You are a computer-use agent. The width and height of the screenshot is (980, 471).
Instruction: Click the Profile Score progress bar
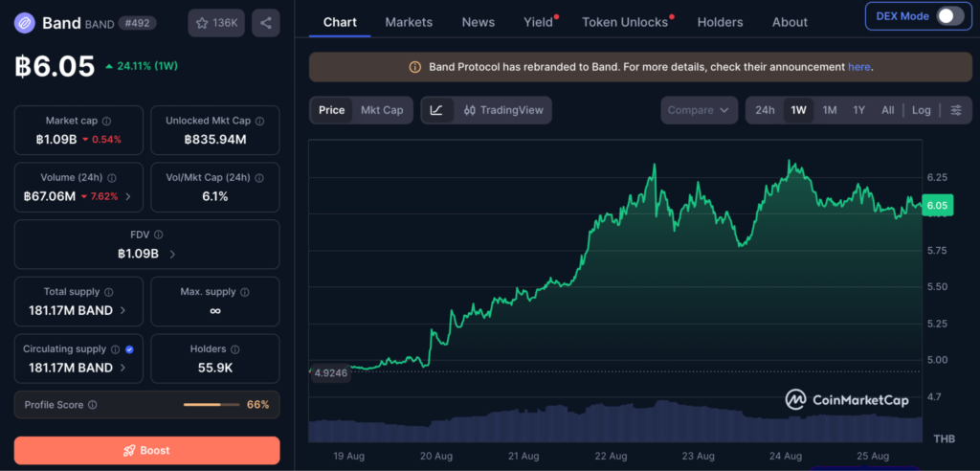point(212,405)
